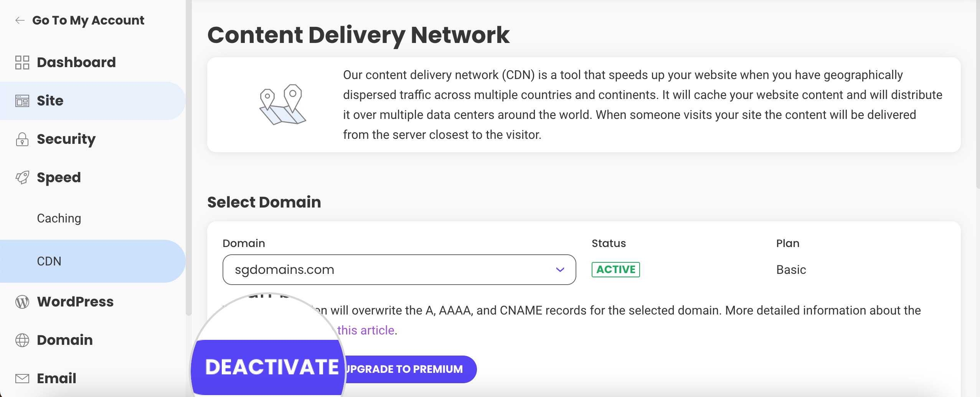980x397 pixels.
Task: Click the Domain globe icon
Action: 22,340
